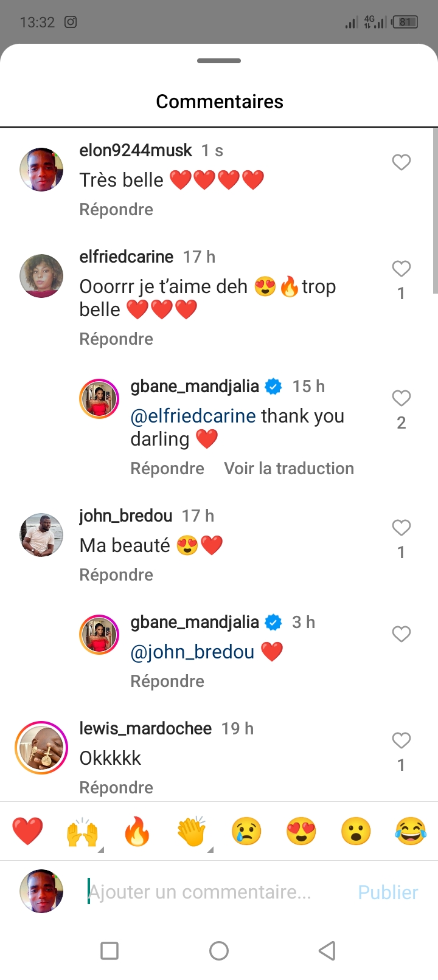The width and height of the screenshot is (438, 980).
Task: Insert the clapping hands emoji
Action: [x=192, y=831]
